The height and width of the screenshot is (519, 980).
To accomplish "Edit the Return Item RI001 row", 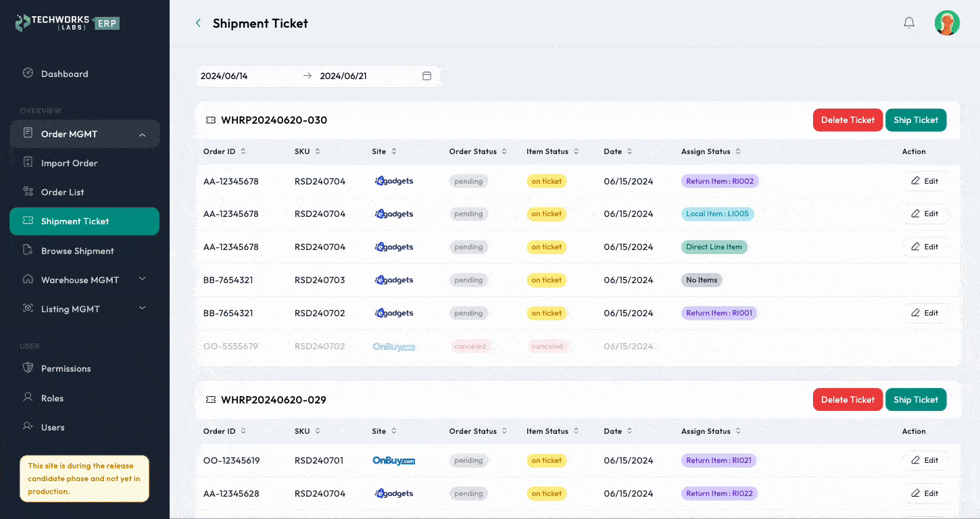I will [x=925, y=313].
